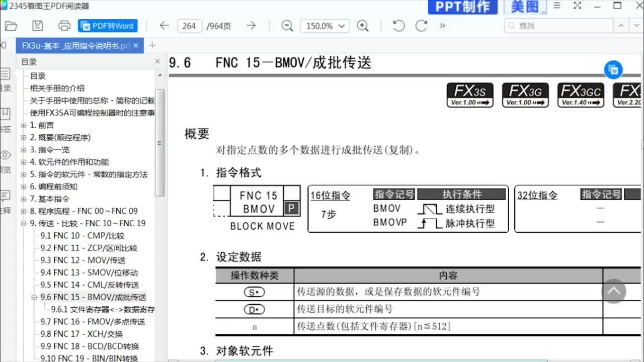Select 5. 指令的软元件·常数的指定方法

(89, 174)
